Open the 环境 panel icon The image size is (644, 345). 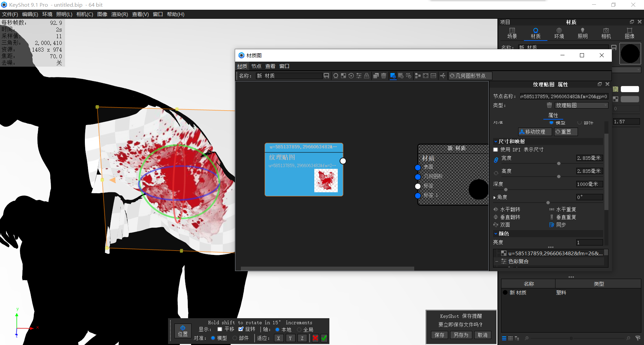[559, 33]
